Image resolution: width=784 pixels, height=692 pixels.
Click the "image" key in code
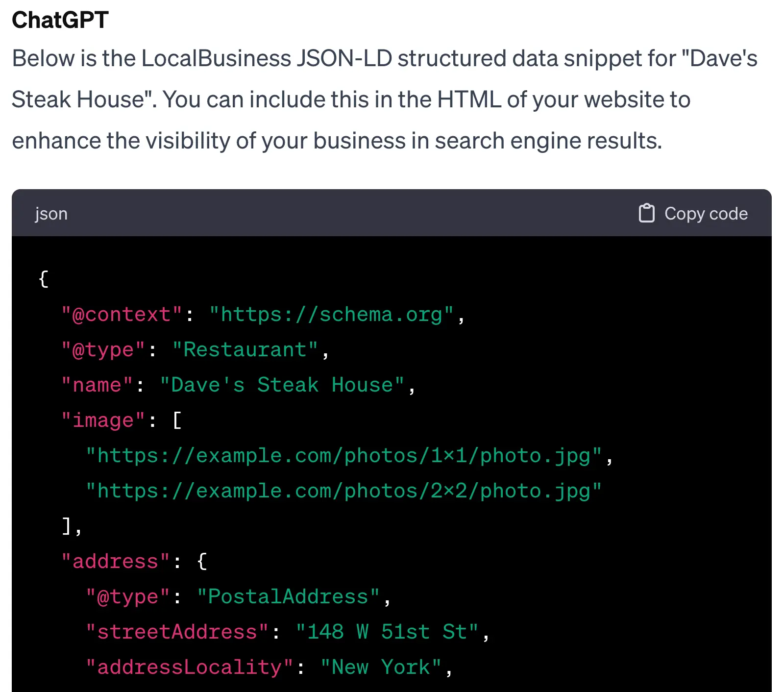click(x=103, y=420)
